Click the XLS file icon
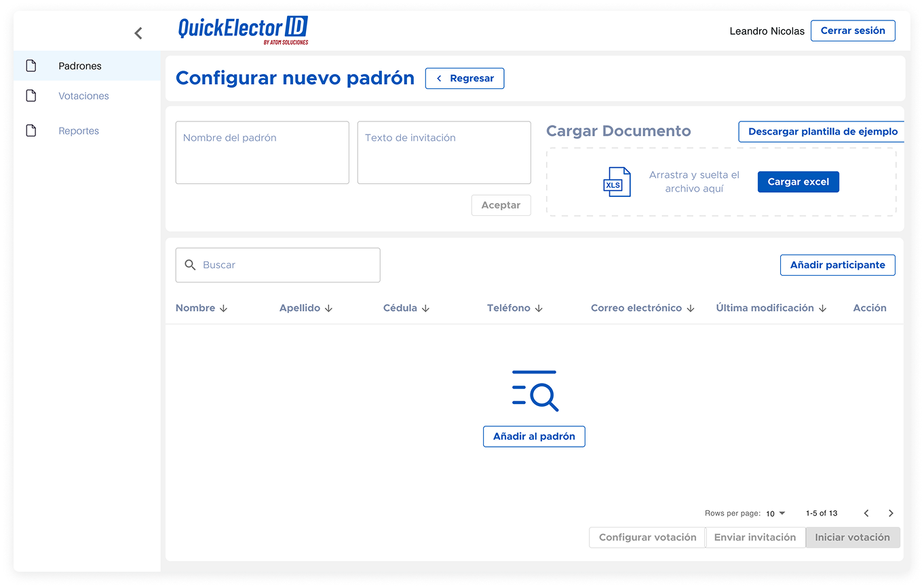The image size is (924, 588). [617, 182]
